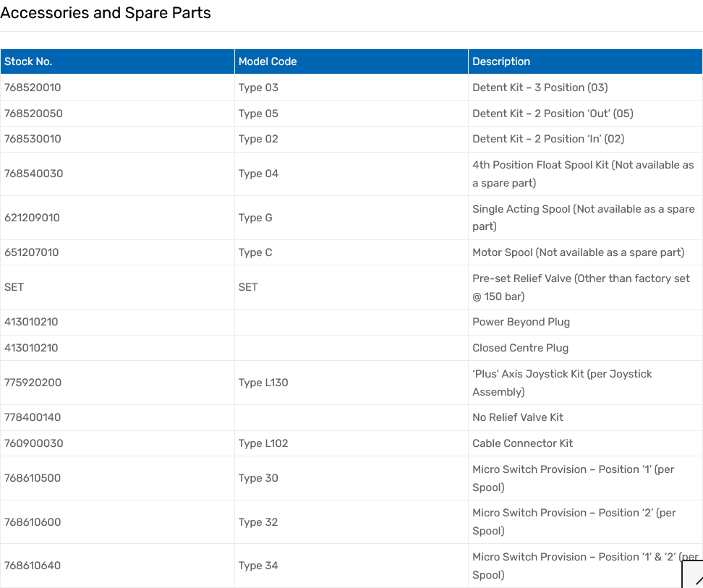The image size is (703, 588).
Task: Click the Type 34 model code
Action: (258, 566)
